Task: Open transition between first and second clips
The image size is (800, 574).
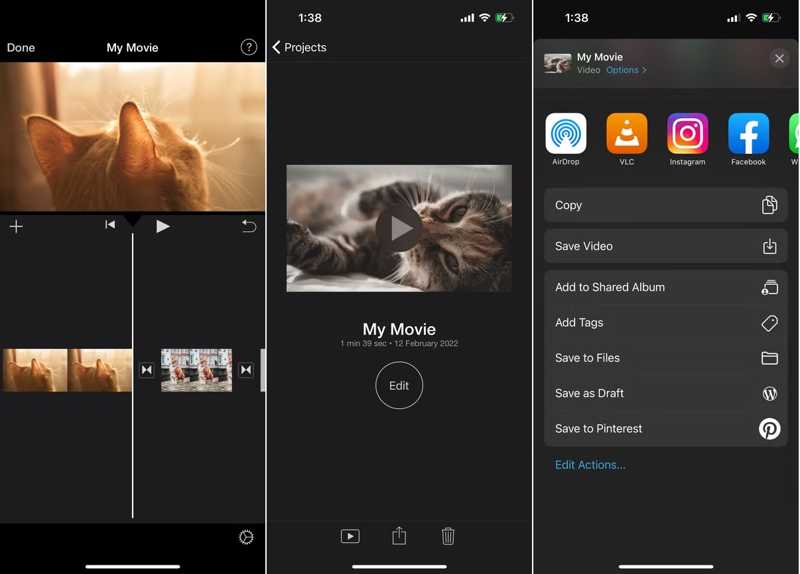Action: pyautogui.click(x=147, y=370)
